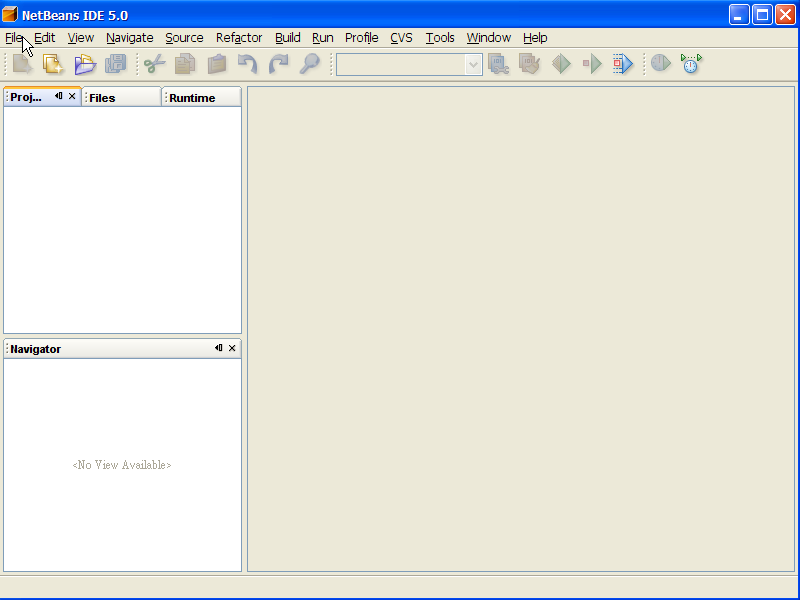This screenshot has height=600, width=800.
Task: Click the Navigator panel title
Action: coord(35,349)
